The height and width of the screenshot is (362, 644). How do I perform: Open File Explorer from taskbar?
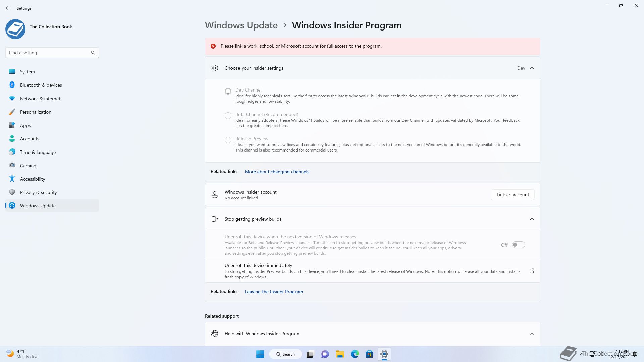tap(340, 354)
